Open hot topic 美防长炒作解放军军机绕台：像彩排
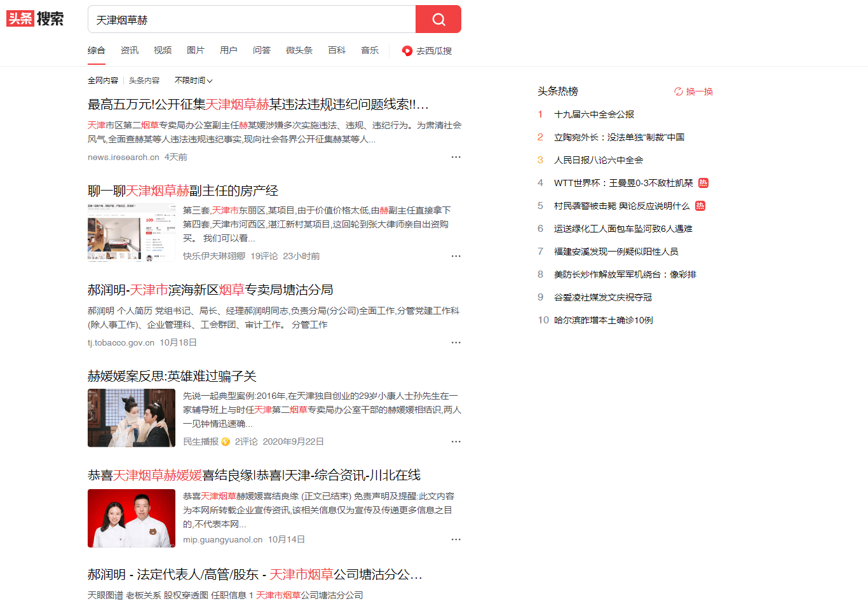 pos(625,274)
